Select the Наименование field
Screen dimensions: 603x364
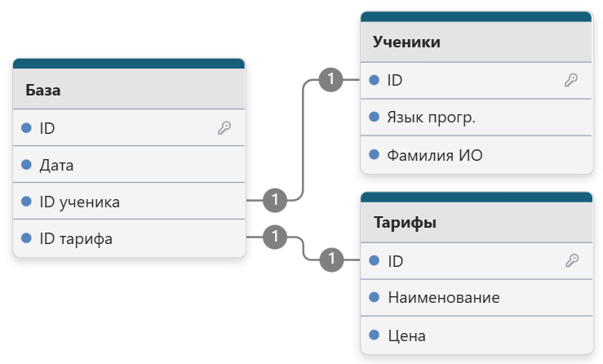click(x=477, y=298)
